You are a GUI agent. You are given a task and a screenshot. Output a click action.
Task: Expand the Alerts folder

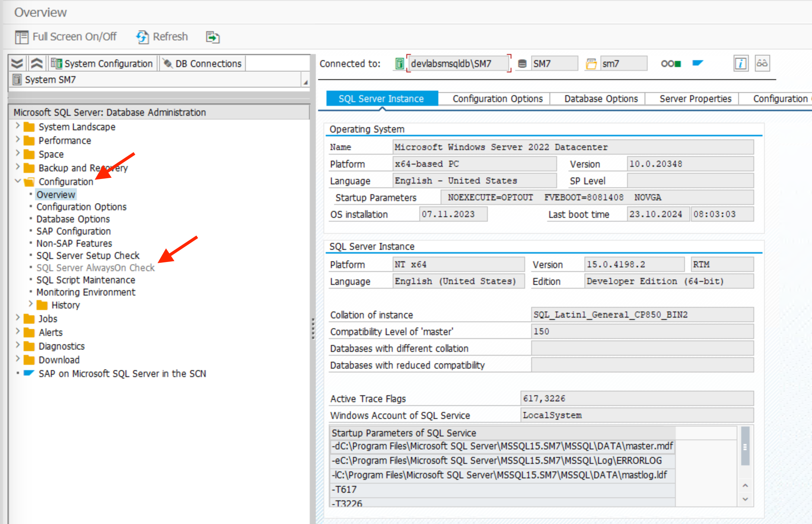18,331
